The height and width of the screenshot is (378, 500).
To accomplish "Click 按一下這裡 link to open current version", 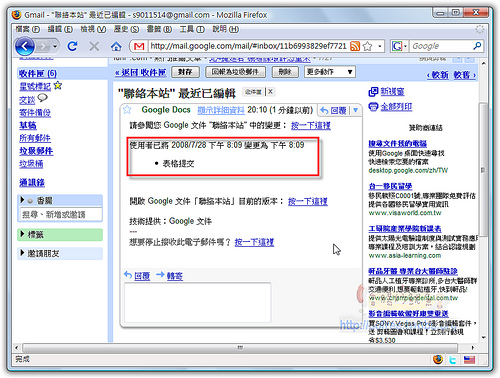I will [x=308, y=202].
